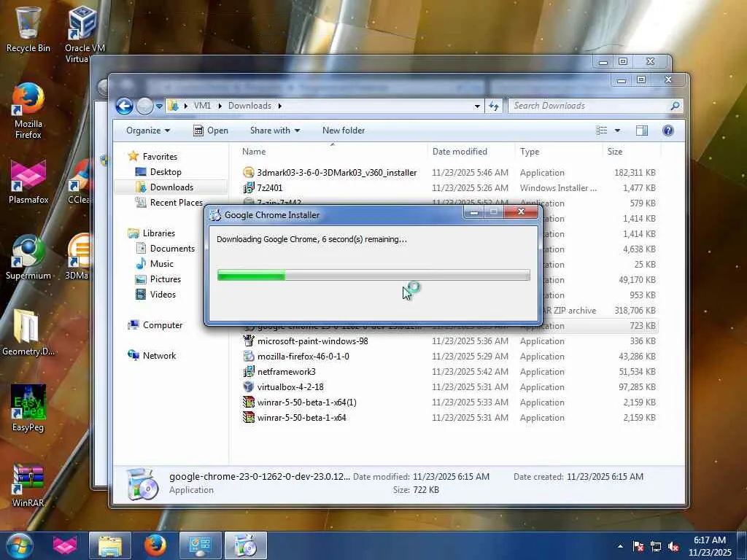Select the mozilla-firefox-46-0-1-0 file
The width and height of the screenshot is (747, 560).
tap(449, 356)
